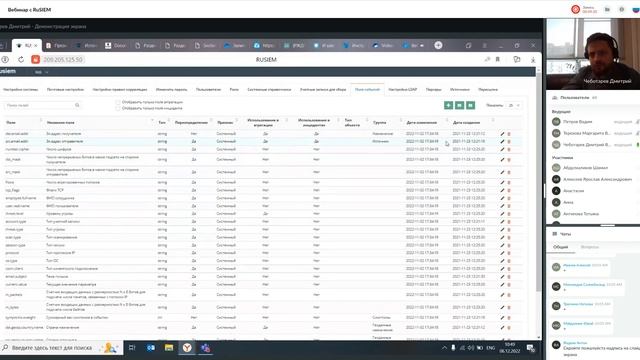
Task: Open Outlook from the taskbar
Action: (x=151, y=348)
